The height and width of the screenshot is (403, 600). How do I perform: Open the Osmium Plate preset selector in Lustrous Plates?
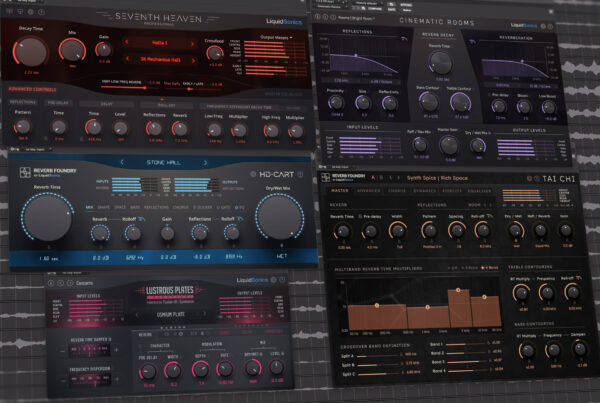[171, 314]
